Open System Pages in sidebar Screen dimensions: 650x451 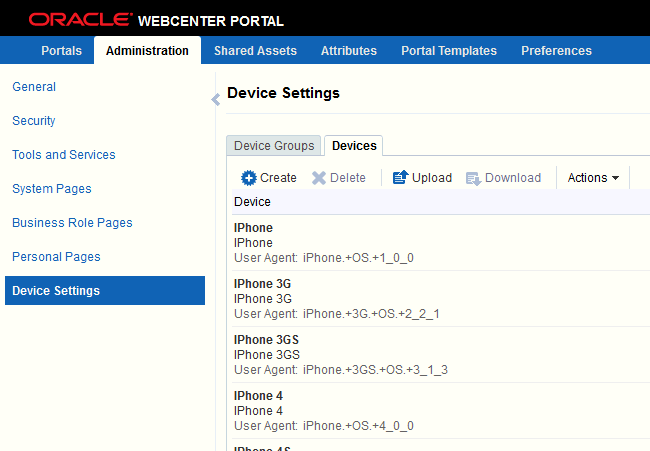(x=52, y=189)
